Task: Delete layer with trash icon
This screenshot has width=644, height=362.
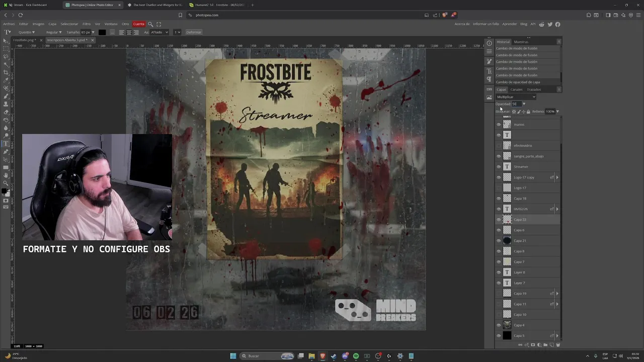Action: 557,345
